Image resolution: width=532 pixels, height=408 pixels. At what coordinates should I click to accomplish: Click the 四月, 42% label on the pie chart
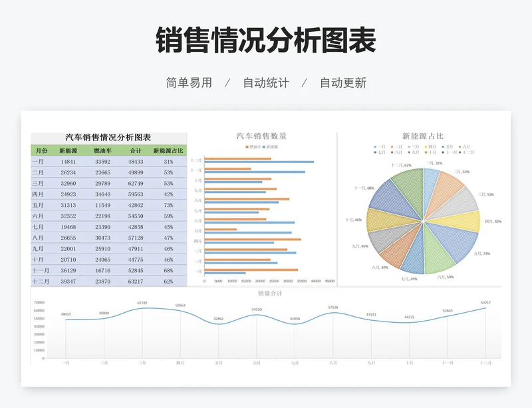493,222
